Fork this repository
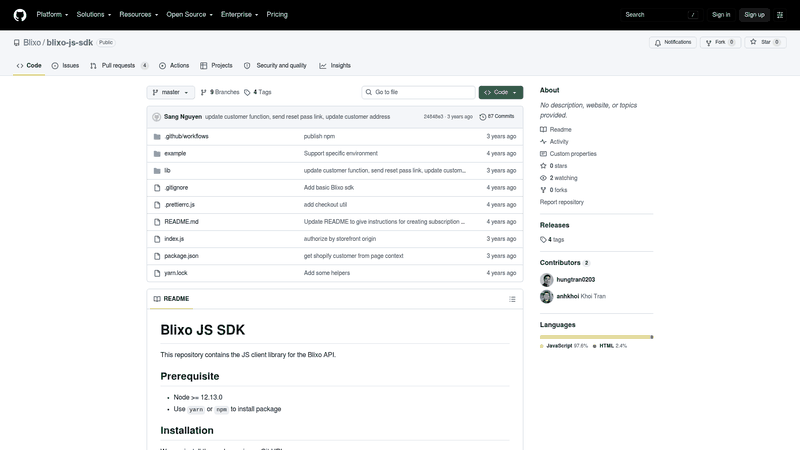 click(720, 42)
